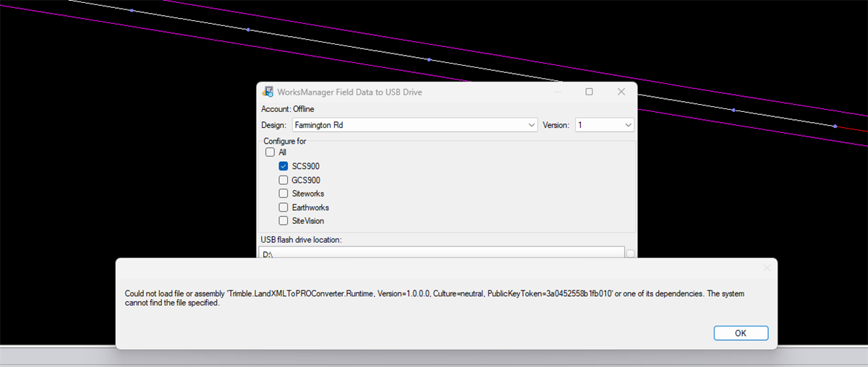Click OK in the error message
This screenshot has width=868, height=367.
(741, 333)
